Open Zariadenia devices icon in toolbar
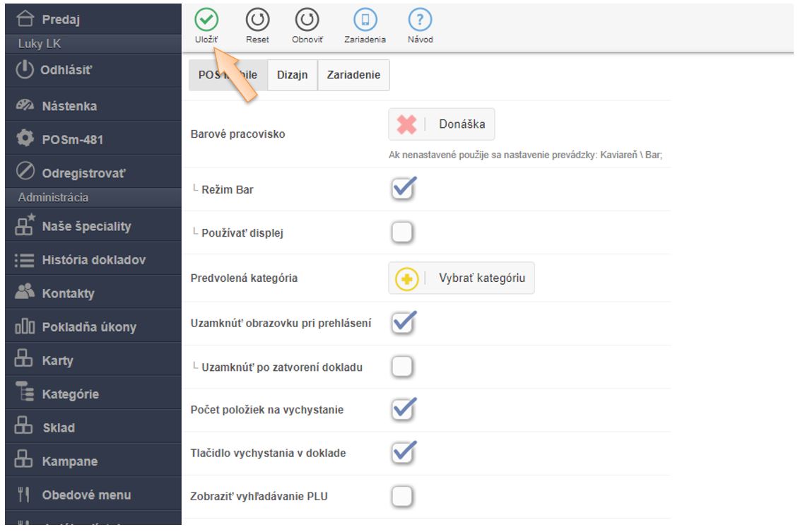 tap(365, 20)
